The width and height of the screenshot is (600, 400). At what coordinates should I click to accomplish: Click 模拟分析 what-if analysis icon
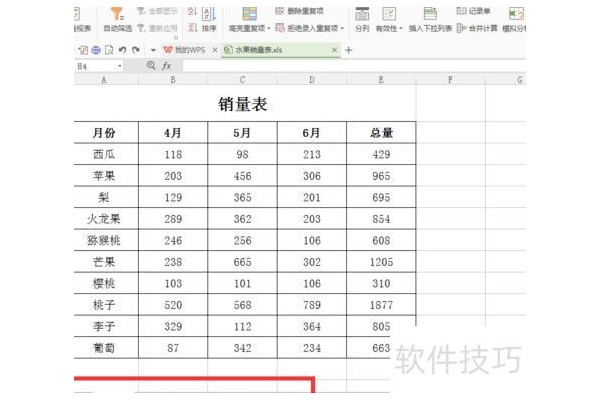pyautogui.click(x=517, y=15)
